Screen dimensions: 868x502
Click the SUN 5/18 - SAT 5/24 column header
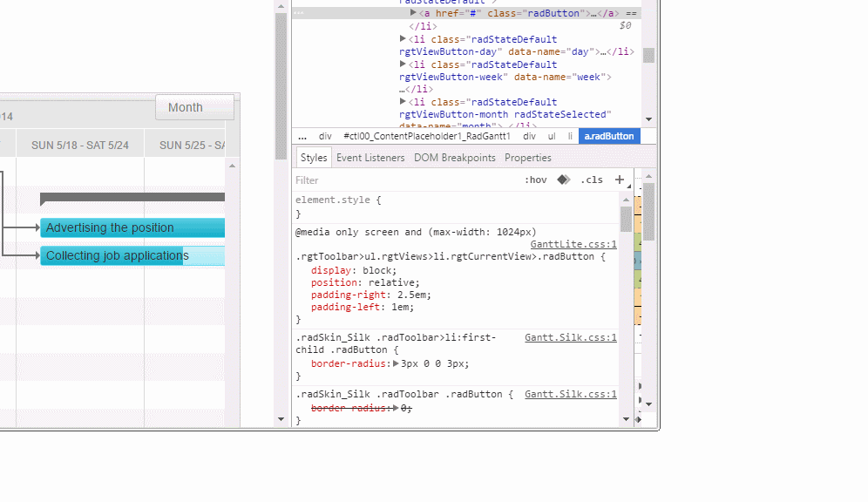pyautogui.click(x=79, y=145)
